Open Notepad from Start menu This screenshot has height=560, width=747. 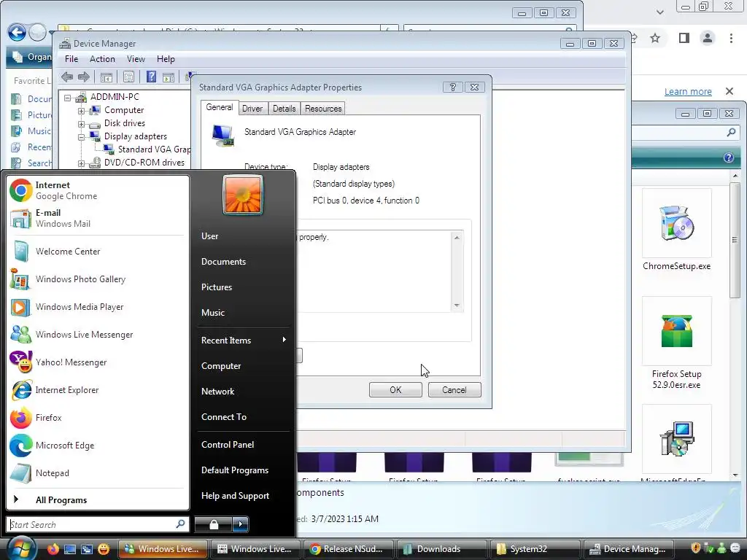pyautogui.click(x=98, y=472)
